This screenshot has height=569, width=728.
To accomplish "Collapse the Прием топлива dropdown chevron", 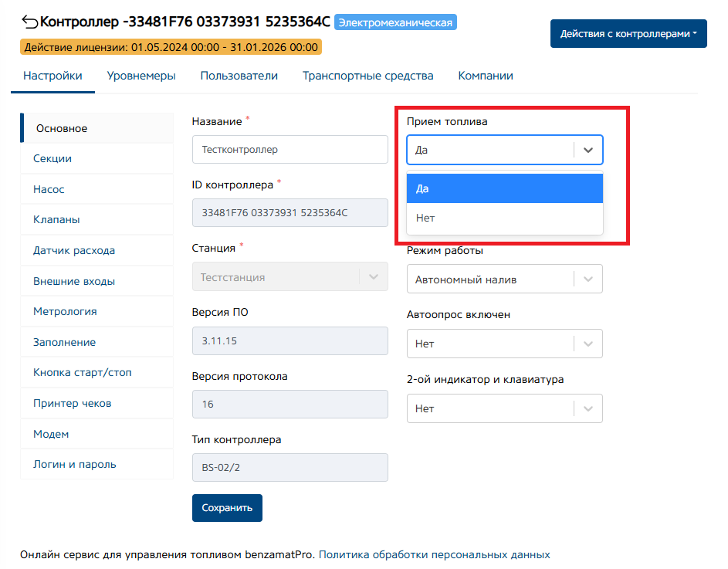I will coord(588,150).
